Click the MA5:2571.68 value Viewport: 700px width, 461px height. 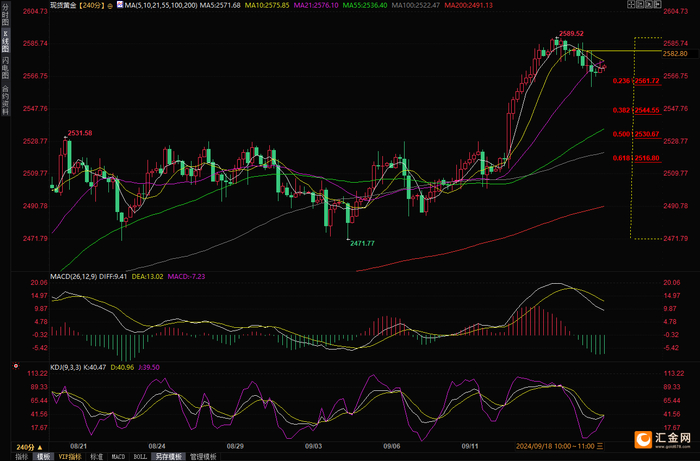point(220,5)
